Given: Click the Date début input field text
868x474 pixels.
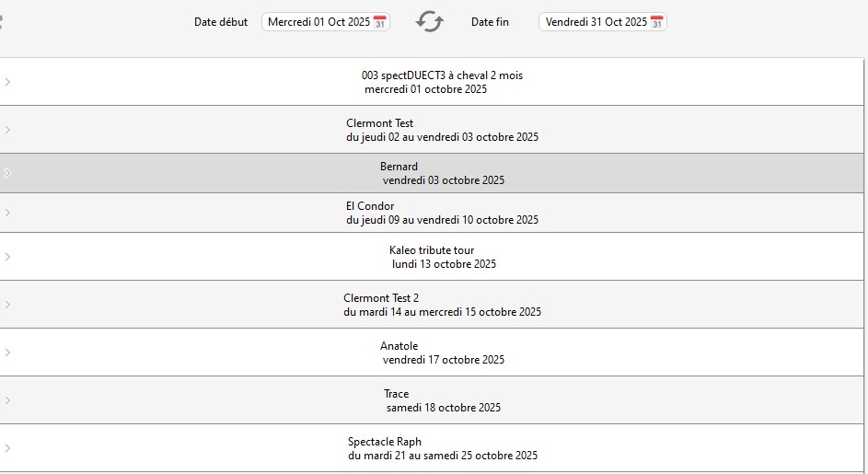Looking at the screenshot, I should click(318, 22).
